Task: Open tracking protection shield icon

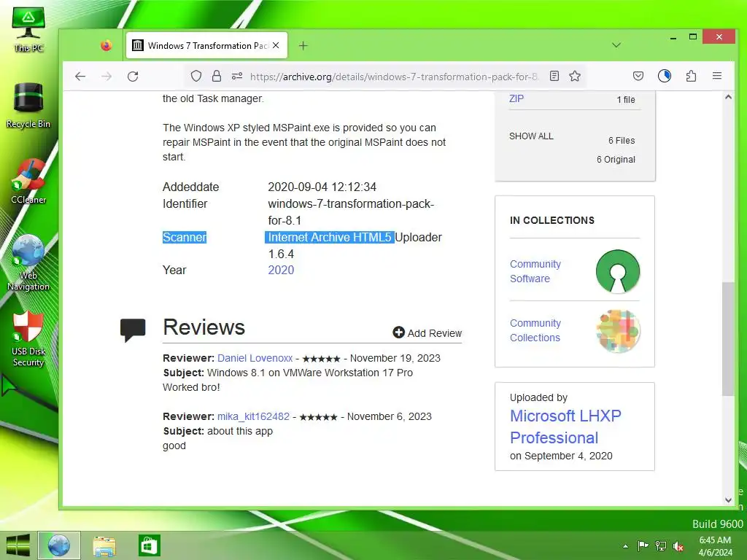Action: pos(196,76)
